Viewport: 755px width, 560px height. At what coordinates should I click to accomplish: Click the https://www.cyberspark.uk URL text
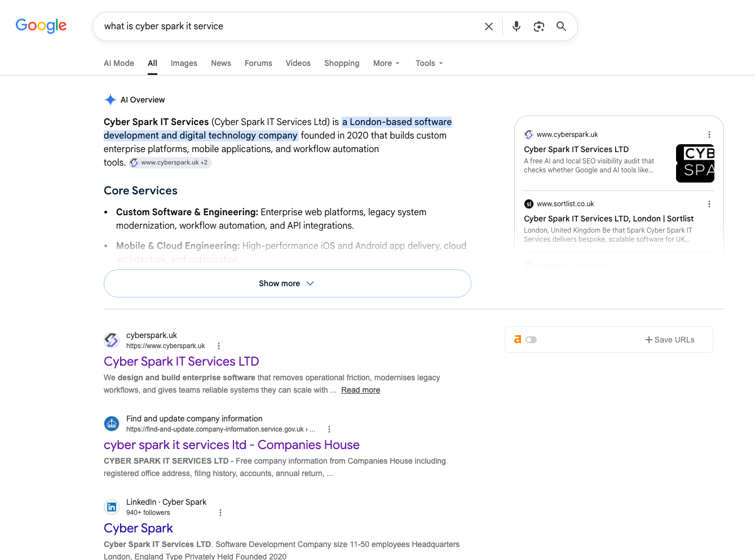tap(166, 346)
